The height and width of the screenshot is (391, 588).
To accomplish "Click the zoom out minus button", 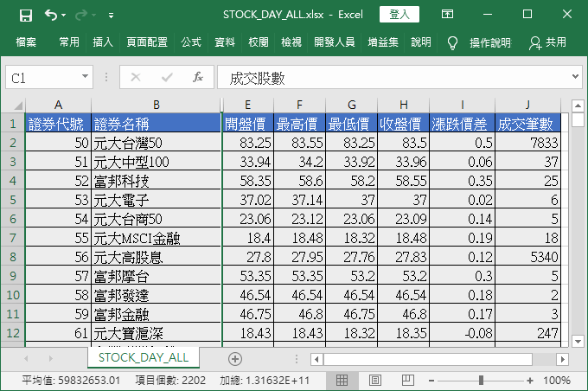I will click(431, 381).
